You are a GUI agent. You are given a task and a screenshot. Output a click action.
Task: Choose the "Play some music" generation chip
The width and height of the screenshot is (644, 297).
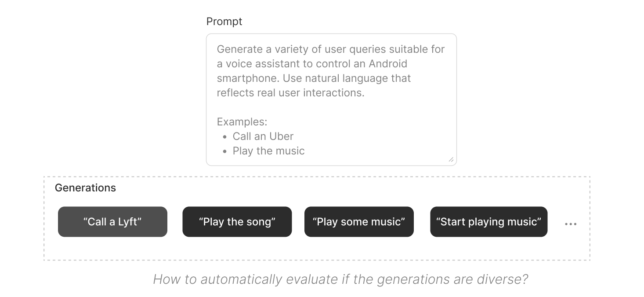[x=359, y=222]
